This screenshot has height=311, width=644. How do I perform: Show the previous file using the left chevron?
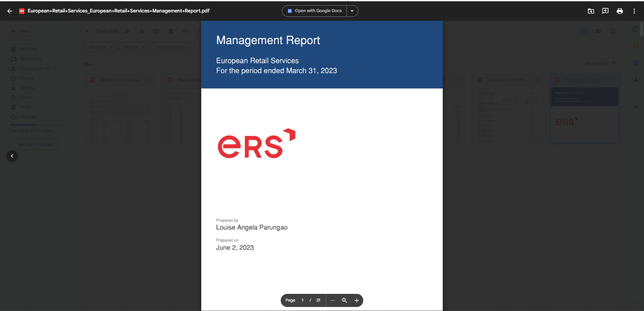point(12,156)
